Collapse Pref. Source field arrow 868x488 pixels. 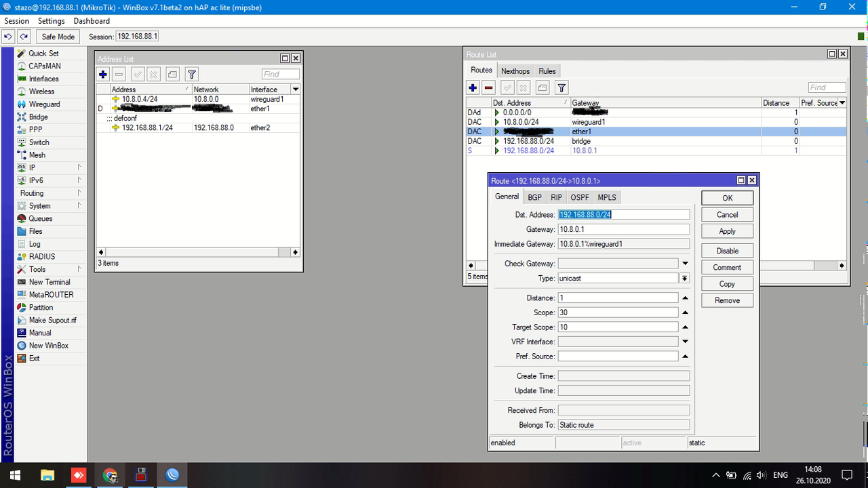click(685, 357)
